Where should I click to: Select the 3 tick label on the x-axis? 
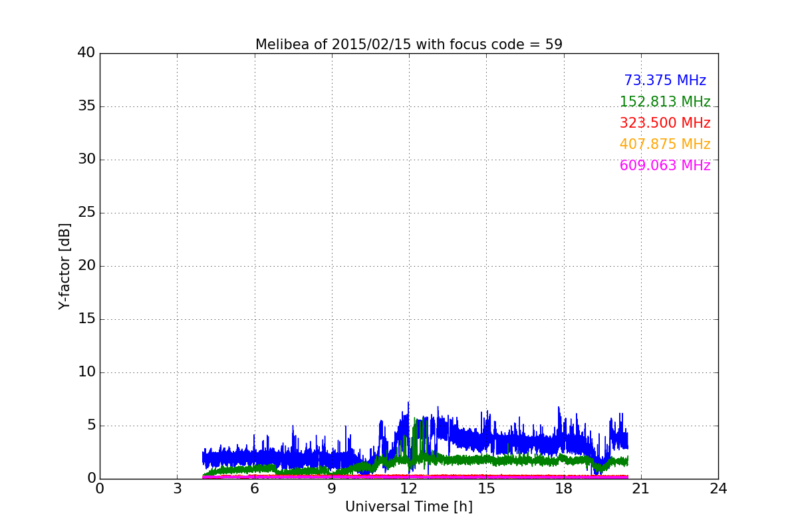[177, 489]
